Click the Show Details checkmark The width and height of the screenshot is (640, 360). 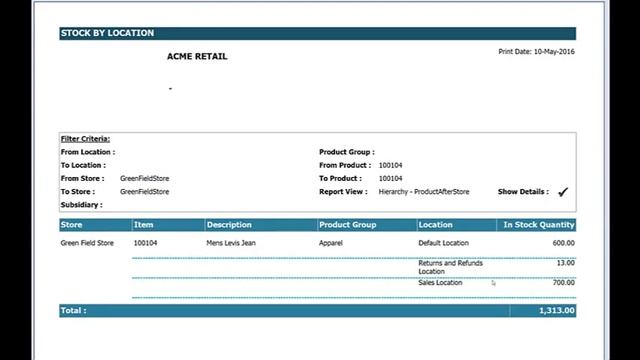pos(563,192)
